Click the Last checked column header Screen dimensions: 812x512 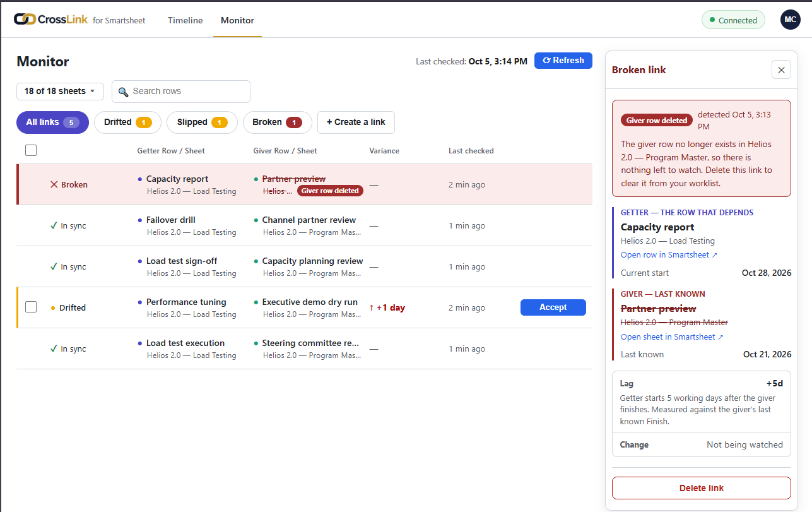pos(471,151)
